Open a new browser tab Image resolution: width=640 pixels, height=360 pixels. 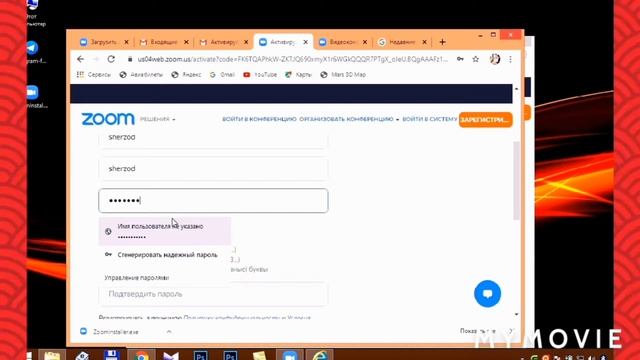(x=442, y=42)
